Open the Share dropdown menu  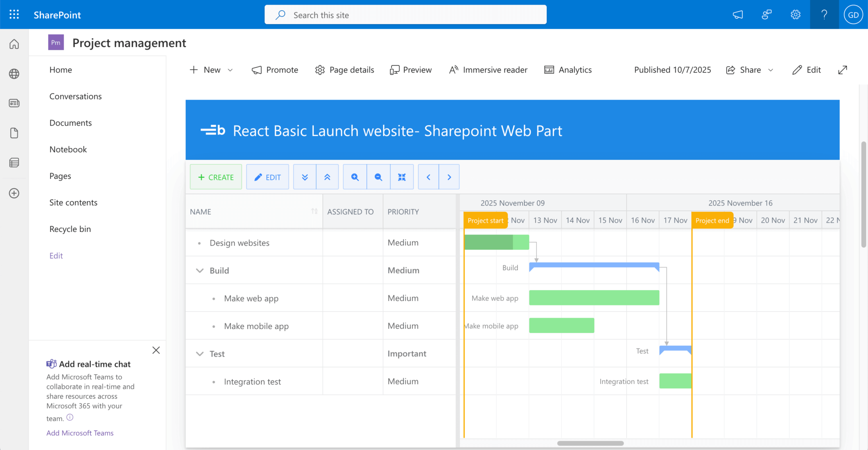pos(750,70)
